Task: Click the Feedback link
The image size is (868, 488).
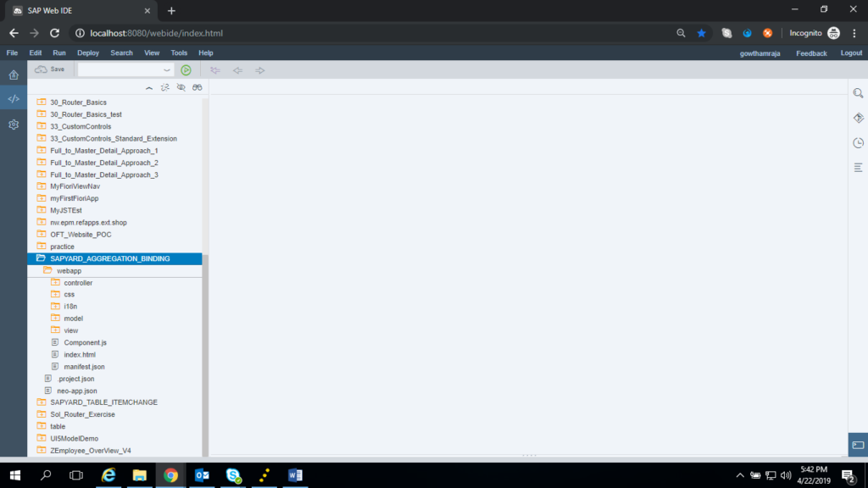Action: 811,53
